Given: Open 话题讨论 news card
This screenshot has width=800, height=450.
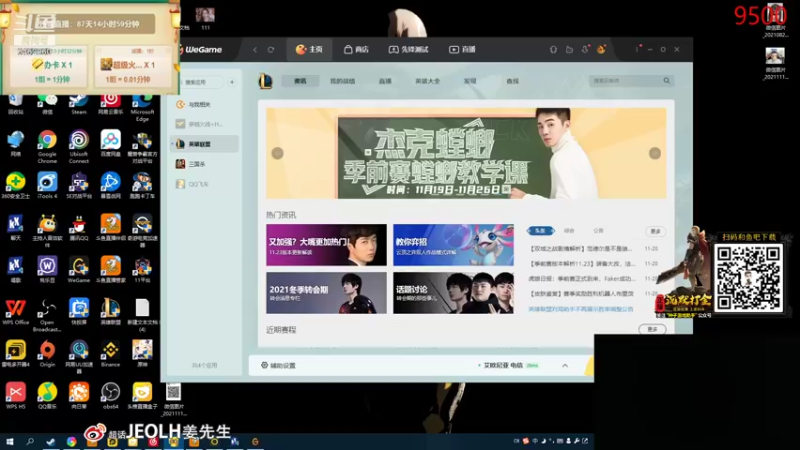Looking at the screenshot, I should (453, 293).
